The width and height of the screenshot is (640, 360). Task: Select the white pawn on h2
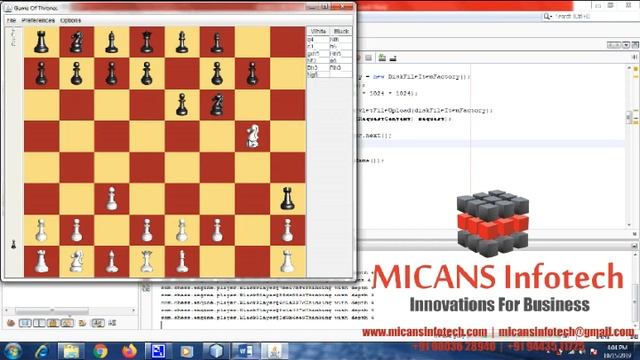[288, 231]
